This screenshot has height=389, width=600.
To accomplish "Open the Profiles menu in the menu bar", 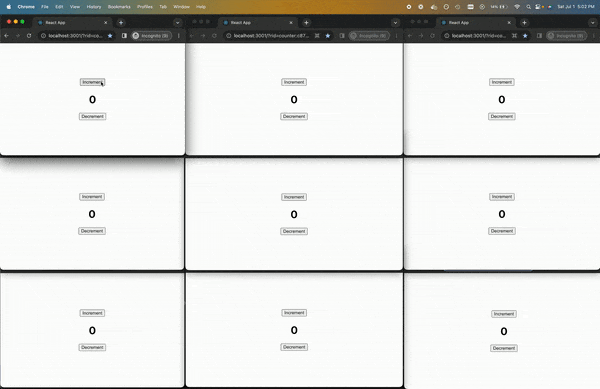I will [x=145, y=7].
